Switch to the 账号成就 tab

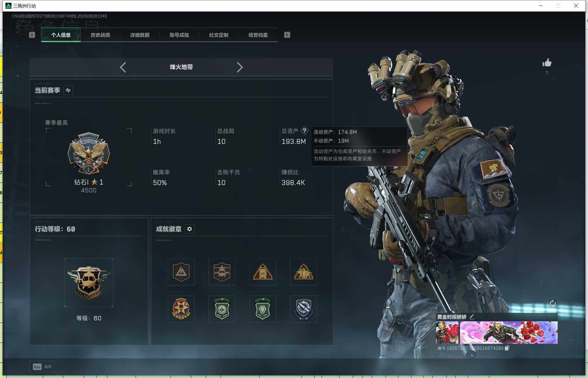179,35
